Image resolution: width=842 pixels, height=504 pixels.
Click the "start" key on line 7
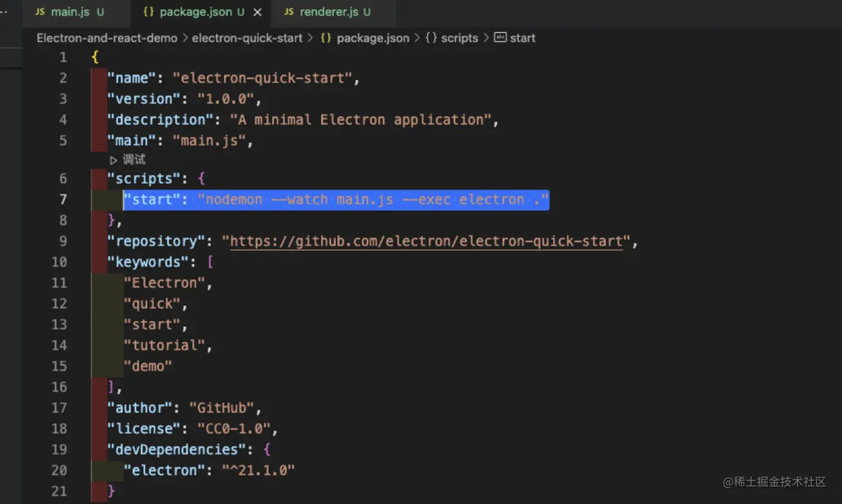pos(152,199)
